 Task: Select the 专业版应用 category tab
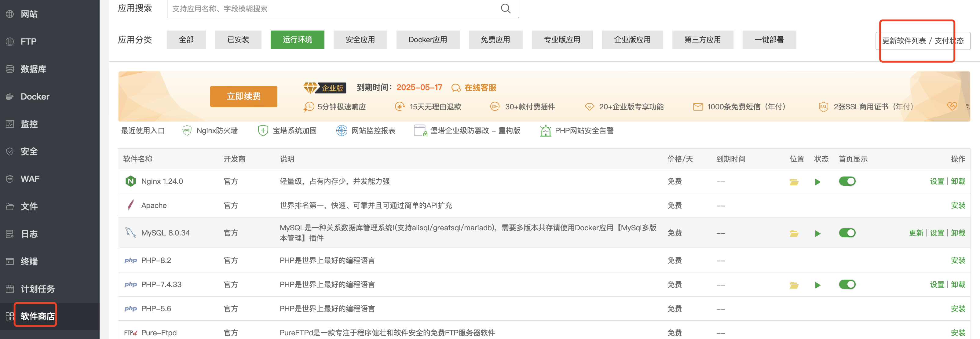coord(562,40)
